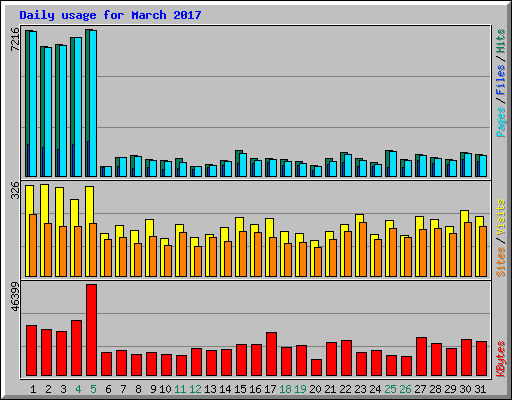Click the 7216 axis label
The width and height of the screenshot is (512, 400).
pyautogui.click(x=15, y=39)
